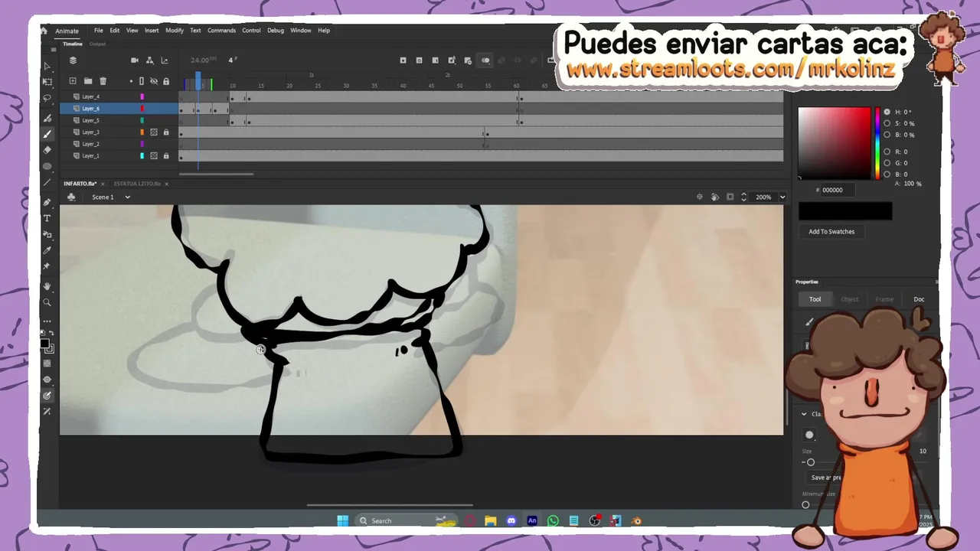Image resolution: width=980 pixels, height=551 pixels.
Task: Select the S saturation radio button
Action: [887, 123]
